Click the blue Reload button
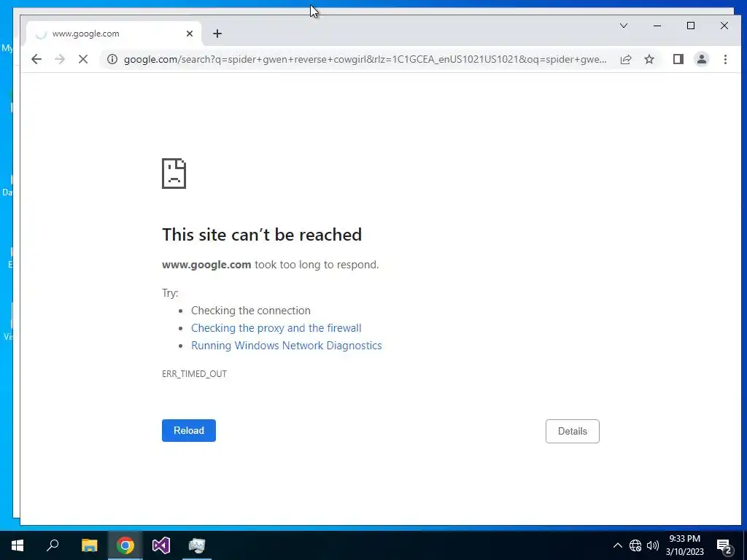This screenshot has width=747, height=560. tap(189, 430)
